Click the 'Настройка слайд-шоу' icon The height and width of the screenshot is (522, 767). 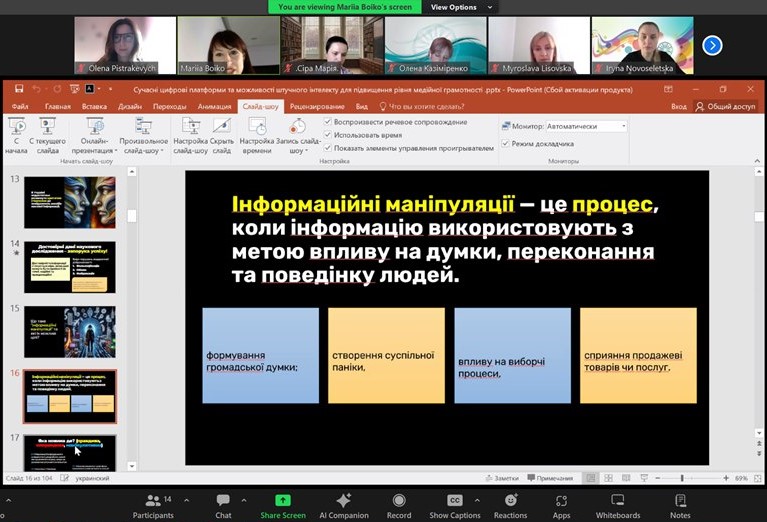pyautogui.click(x=190, y=127)
